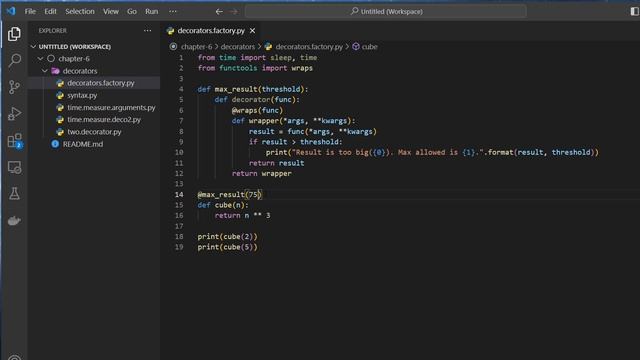Open two.decorator.py file

coord(94,132)
